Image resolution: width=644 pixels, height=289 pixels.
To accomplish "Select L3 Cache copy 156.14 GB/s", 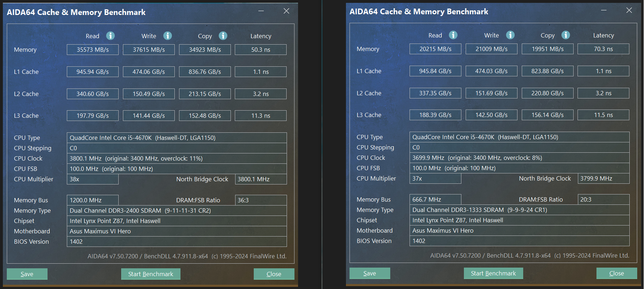I will click(x=548, y=115).
